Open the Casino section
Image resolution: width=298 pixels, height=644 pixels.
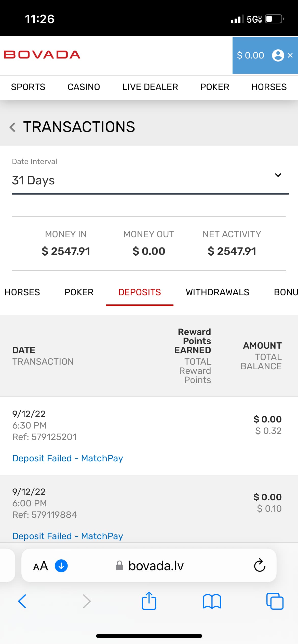tap(84, 87)
